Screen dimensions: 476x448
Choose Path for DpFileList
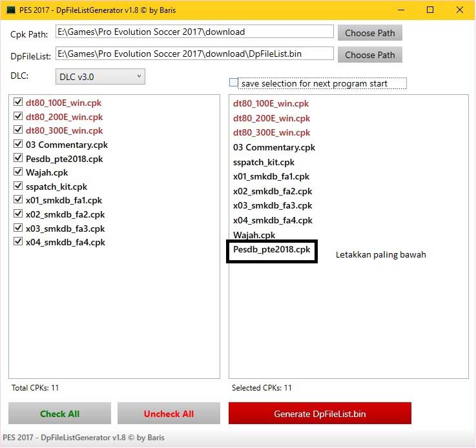pos(369,55)
